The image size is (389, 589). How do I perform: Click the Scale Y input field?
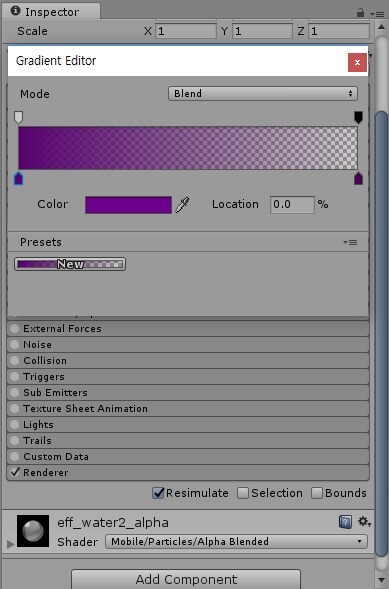pos(262,31)
